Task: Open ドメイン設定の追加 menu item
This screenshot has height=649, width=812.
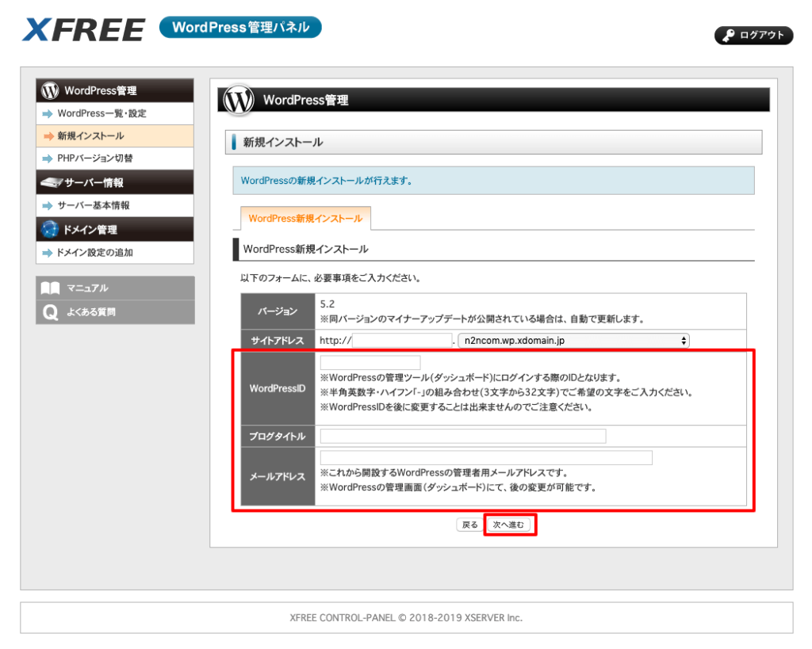Action: 115,253
